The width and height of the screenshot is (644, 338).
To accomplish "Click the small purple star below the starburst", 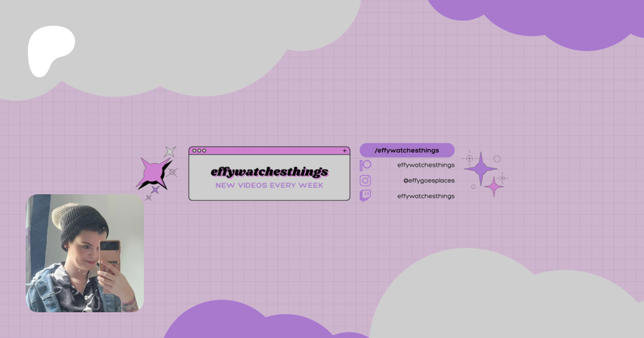I will point(155,190).
